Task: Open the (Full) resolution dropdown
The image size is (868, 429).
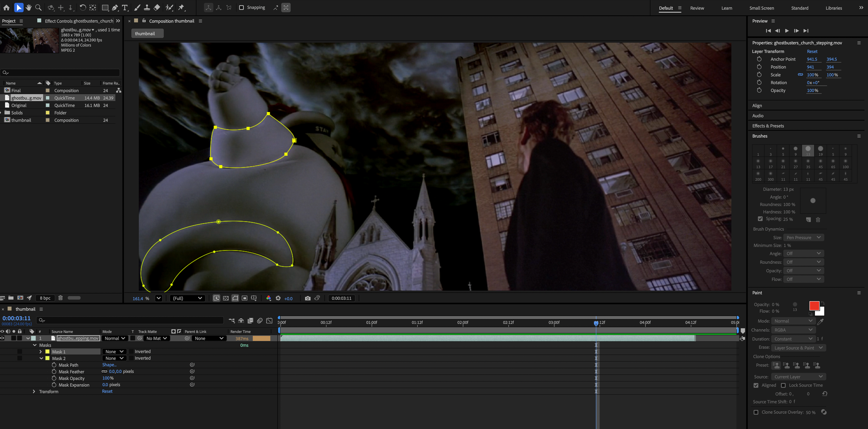Action: [x=187, y=298]
